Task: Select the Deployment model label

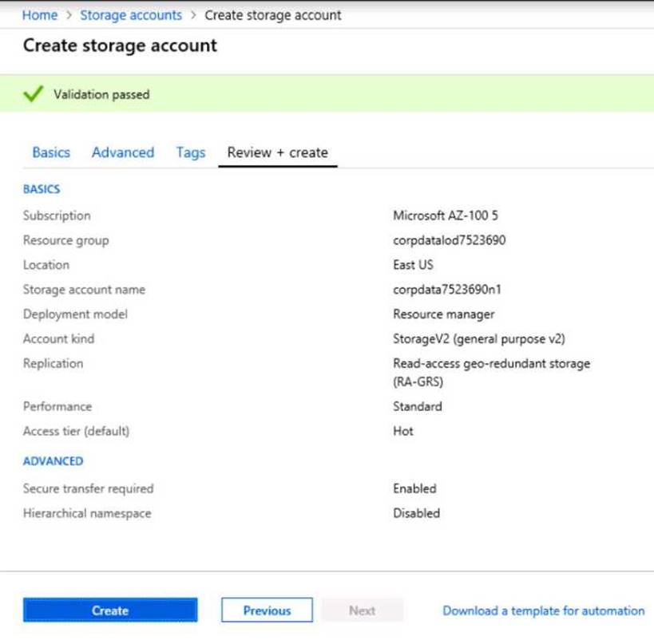Action: click(x=76, y=314)
